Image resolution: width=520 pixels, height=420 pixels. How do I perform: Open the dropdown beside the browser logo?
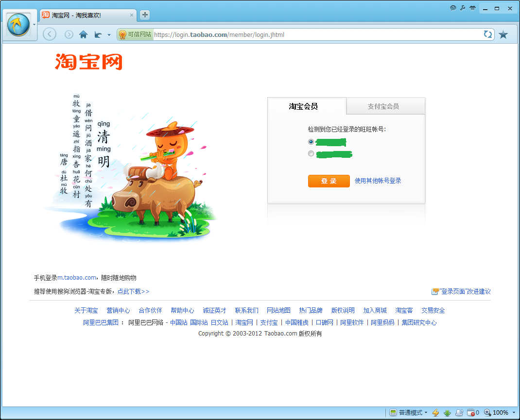[34, 25]
